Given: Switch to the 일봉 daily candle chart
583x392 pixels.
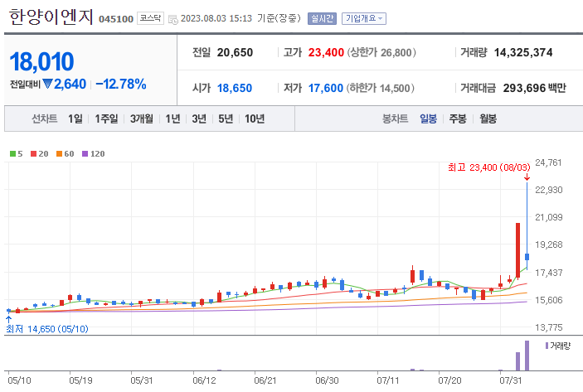Looking at the screenshot, I should 428,119.
